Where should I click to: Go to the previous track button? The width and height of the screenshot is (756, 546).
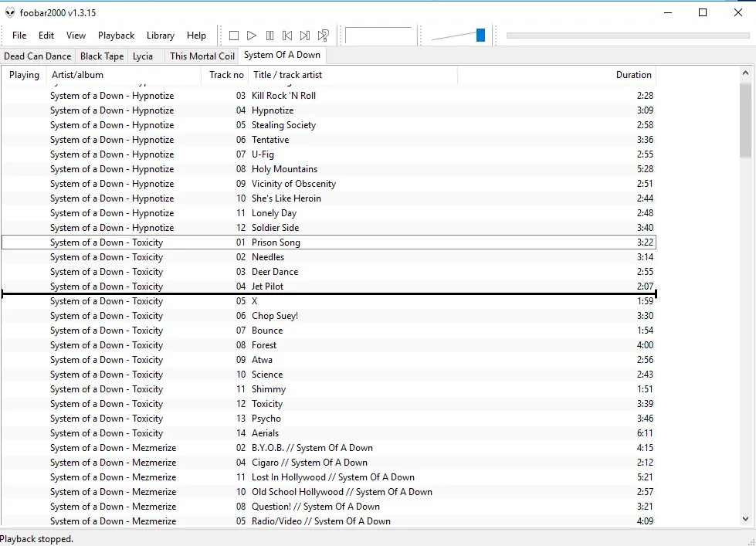coord(286,36)
